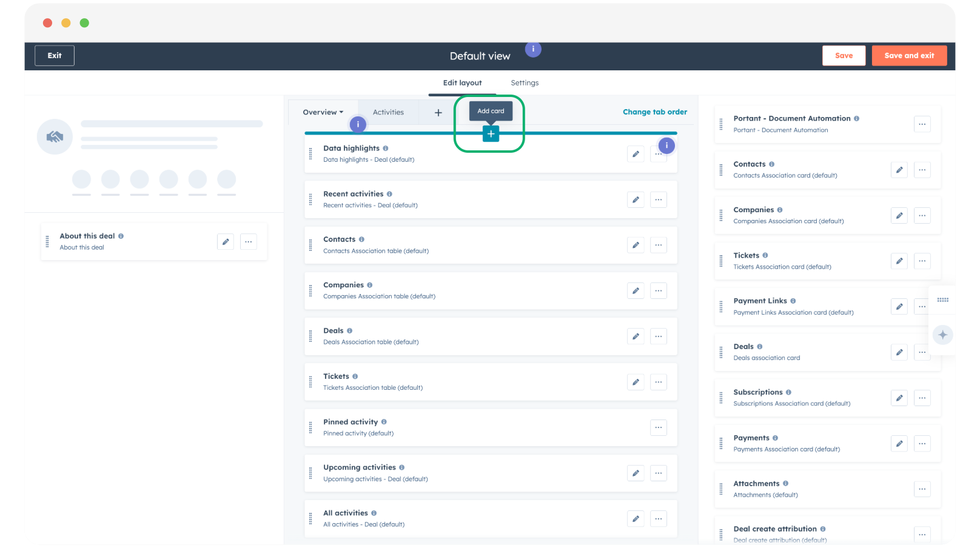Image resolution: width=980 pixels, height=548 pixels.
Task: Click the white Save button
Action: pyautogui.click(x=844, y=56)
